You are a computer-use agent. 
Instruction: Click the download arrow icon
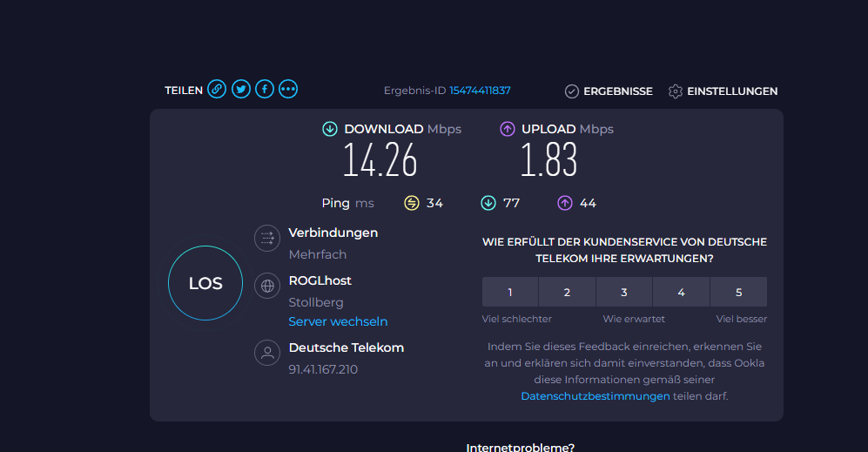(x=330, y=129)
